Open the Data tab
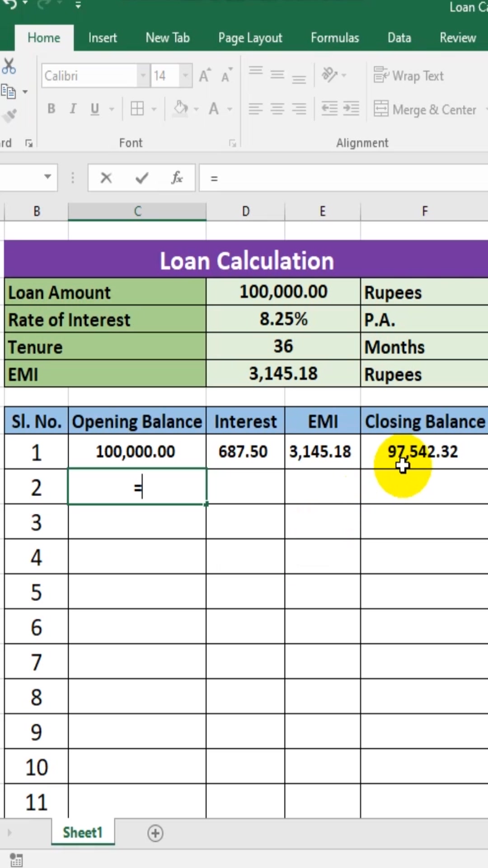 pos(399,38)
